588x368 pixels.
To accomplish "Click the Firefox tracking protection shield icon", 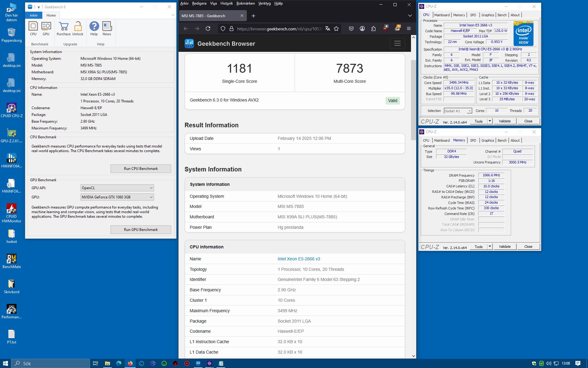I will 223,29.
